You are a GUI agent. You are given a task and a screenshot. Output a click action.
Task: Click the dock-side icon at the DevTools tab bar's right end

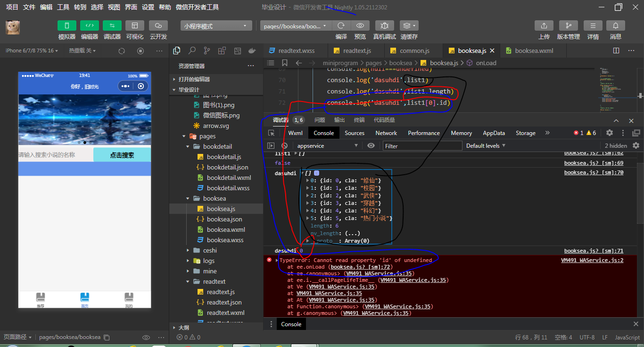pos(636,133)
